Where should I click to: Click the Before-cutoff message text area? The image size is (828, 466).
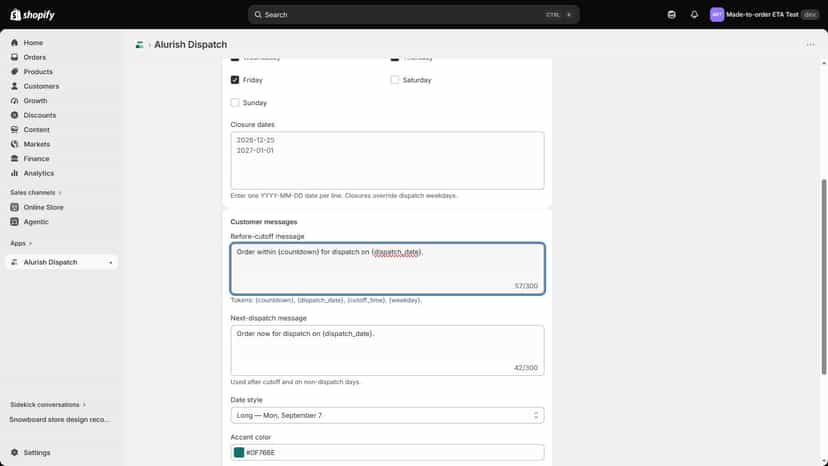tap(387, 268)
